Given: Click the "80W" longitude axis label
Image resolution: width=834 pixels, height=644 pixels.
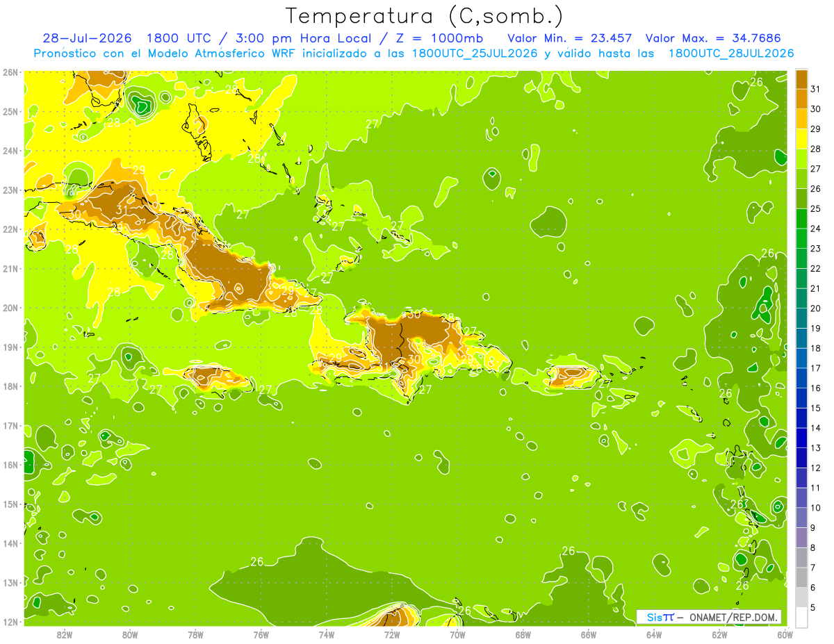Looking at the screenshot, I should [130, 634].
